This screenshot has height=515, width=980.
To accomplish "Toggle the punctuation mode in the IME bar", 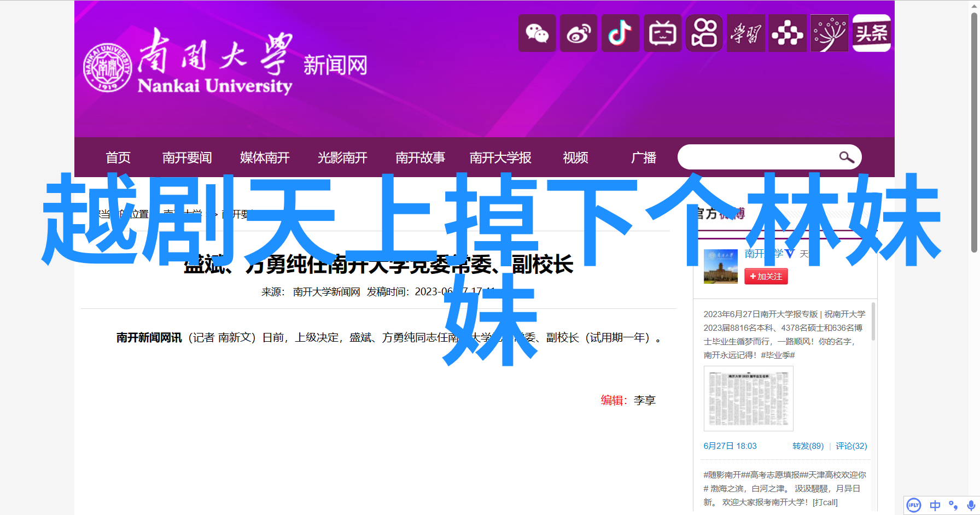I will pos(953,505).
